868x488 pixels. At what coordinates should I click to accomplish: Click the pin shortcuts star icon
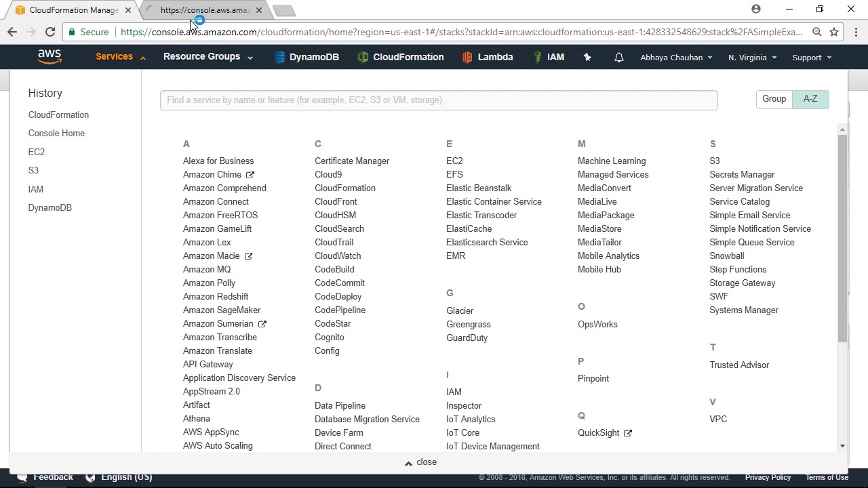[x=587, y=58]
